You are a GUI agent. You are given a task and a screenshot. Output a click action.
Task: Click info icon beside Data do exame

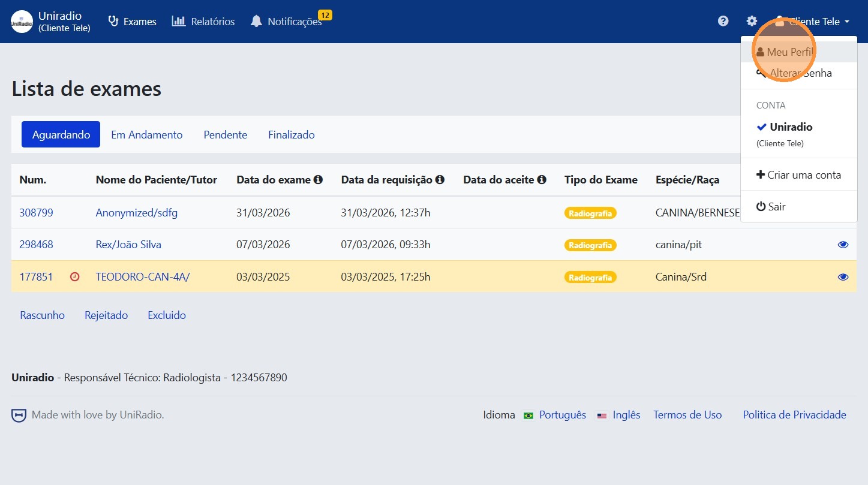tap(319, 180)
